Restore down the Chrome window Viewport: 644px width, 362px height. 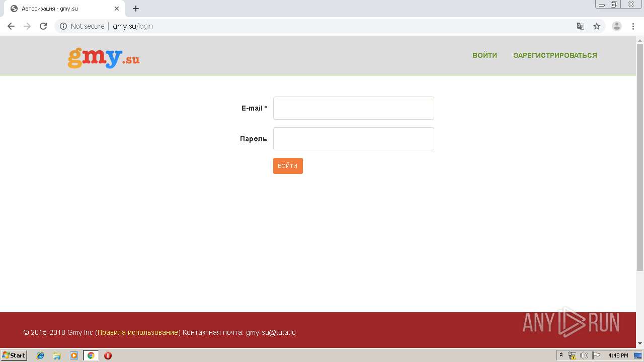tap(614, 5)
